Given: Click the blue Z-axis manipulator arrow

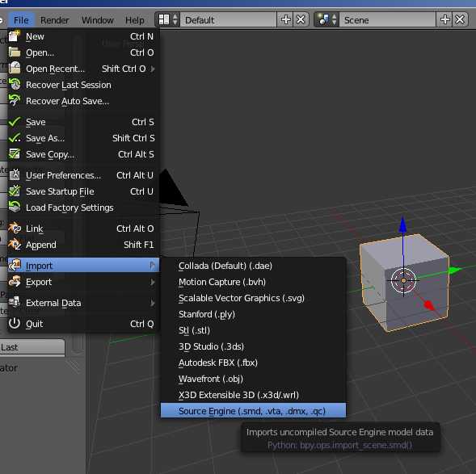Looking at the screenshot, I should [402, 225].
